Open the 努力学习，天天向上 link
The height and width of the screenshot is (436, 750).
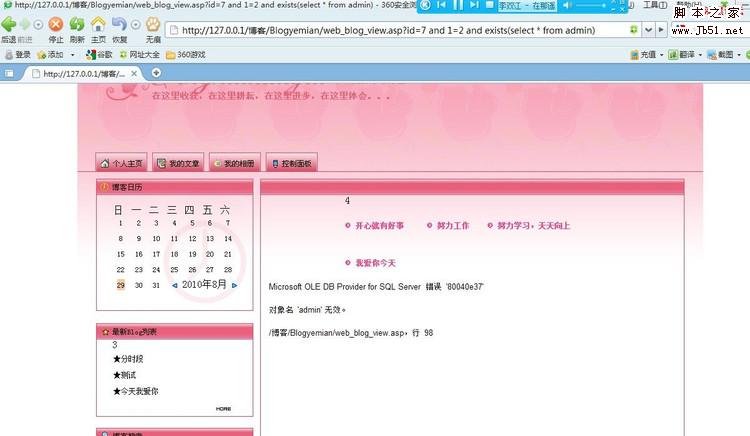coord(533,226)
